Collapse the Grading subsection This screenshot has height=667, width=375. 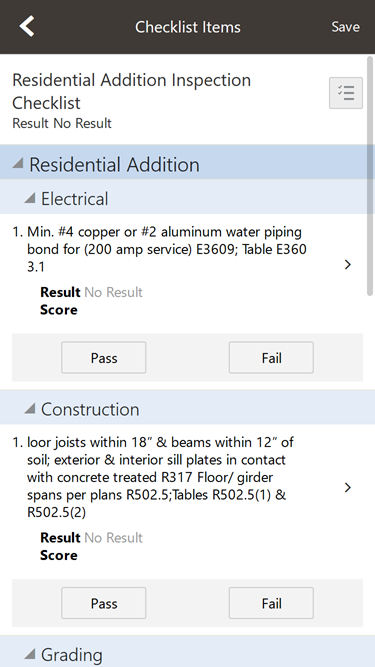[29, 654]
